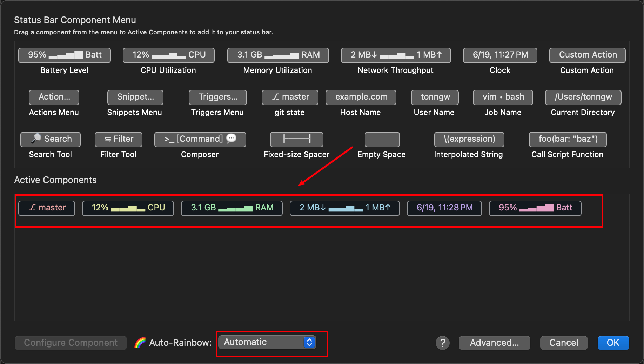Click the Auto-Rainbow label text

tap(180, 343)
